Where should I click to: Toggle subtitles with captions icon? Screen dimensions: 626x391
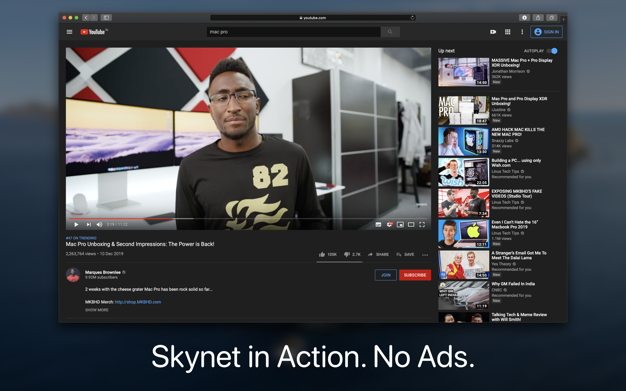pyautogui.click(x=378, y=224)
